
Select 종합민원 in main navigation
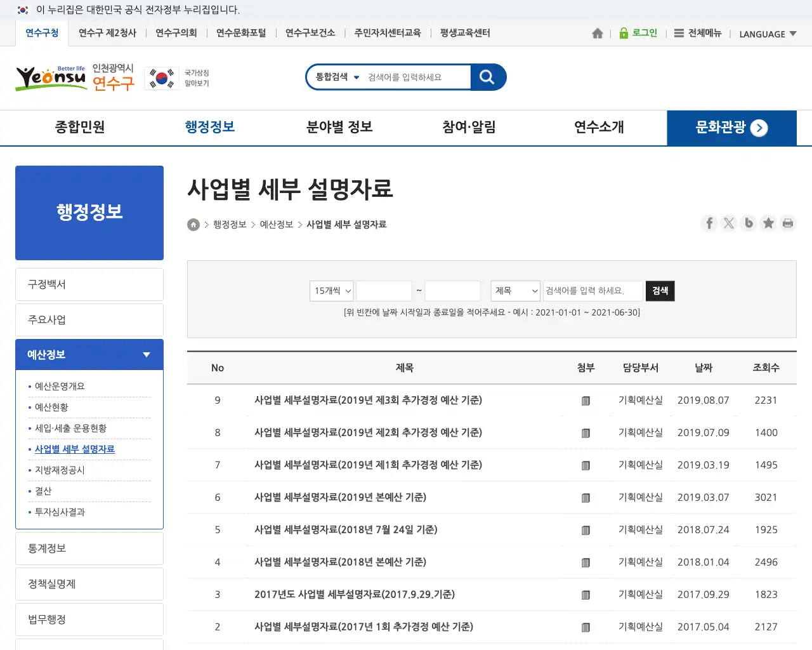tap(80, 128)
